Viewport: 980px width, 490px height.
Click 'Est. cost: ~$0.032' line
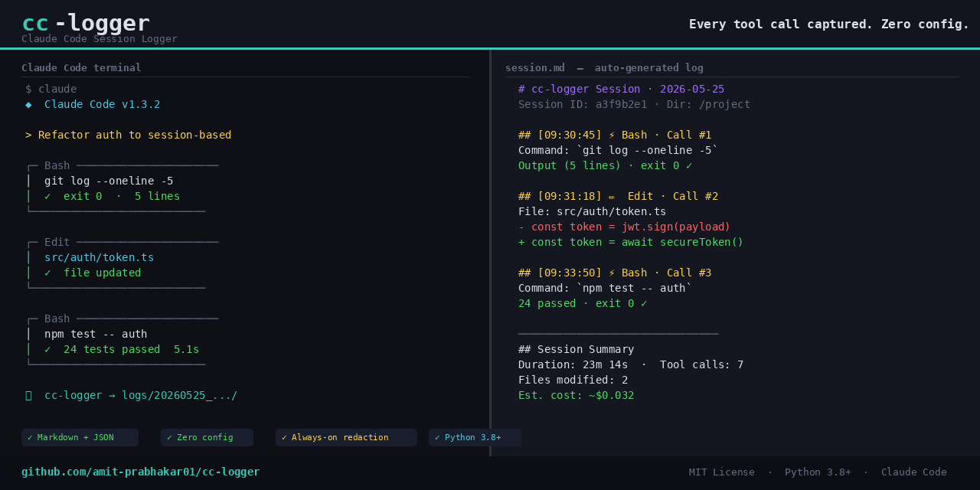click(576, 396)
